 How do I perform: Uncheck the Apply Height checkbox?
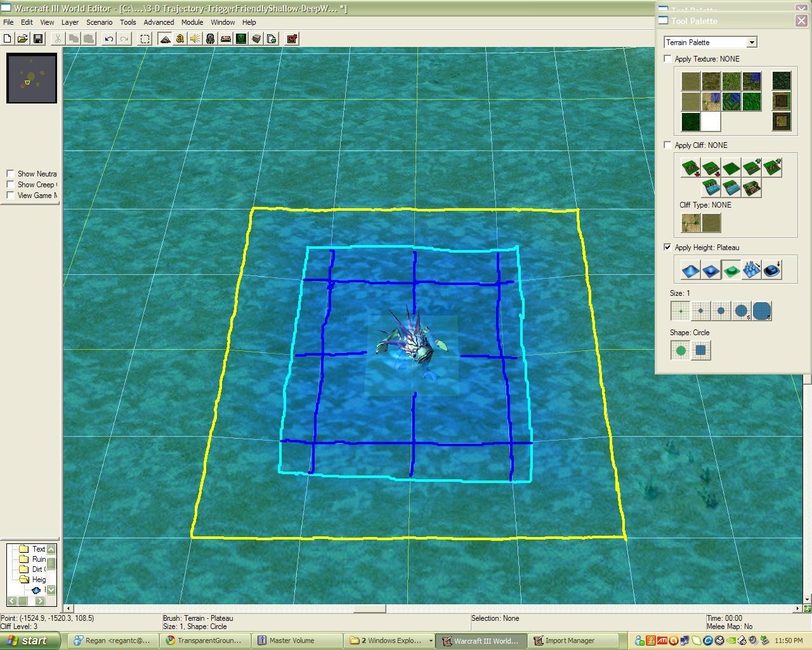pyautogui.click(x=667, y=247)
